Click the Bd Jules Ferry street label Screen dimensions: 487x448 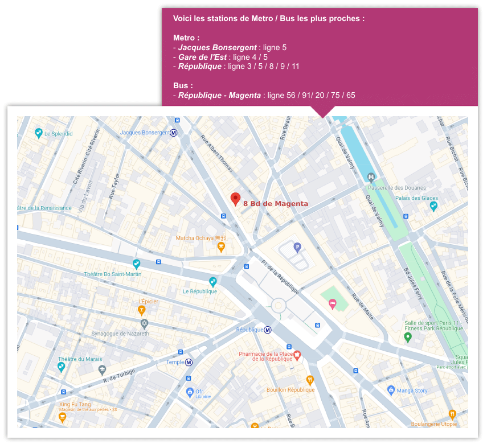point(413,283)
